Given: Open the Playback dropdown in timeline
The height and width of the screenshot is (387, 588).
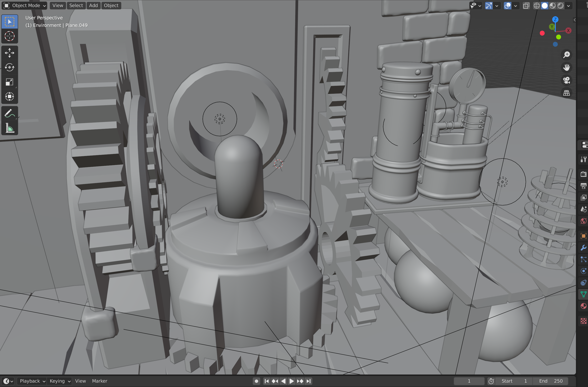Looking at the screenshot, I should pyautogui.click(x=32, y=381).
